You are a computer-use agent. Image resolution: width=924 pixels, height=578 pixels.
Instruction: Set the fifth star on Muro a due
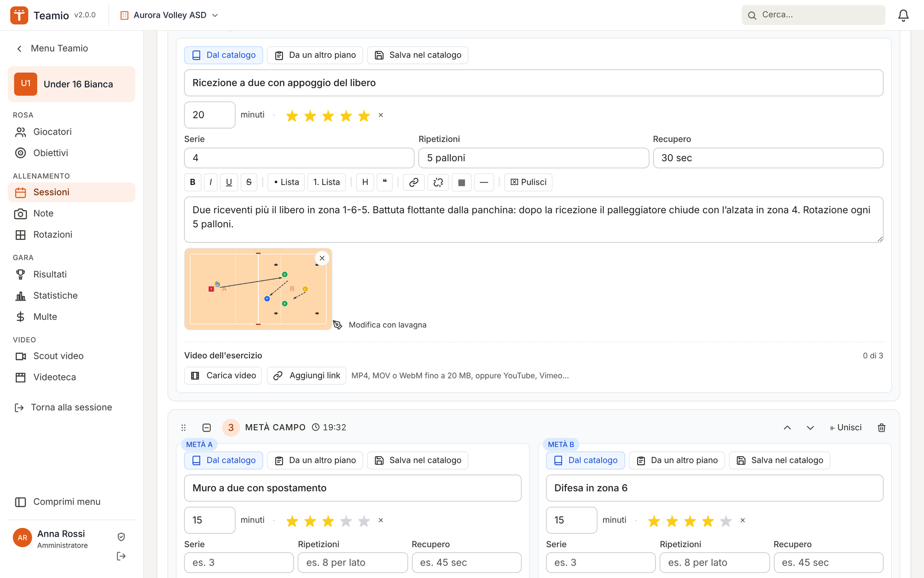click(x=364, y=521)
